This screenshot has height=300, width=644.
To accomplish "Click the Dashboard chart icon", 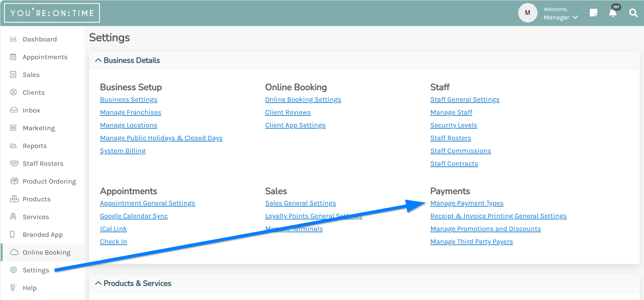I will pos(13,39).
